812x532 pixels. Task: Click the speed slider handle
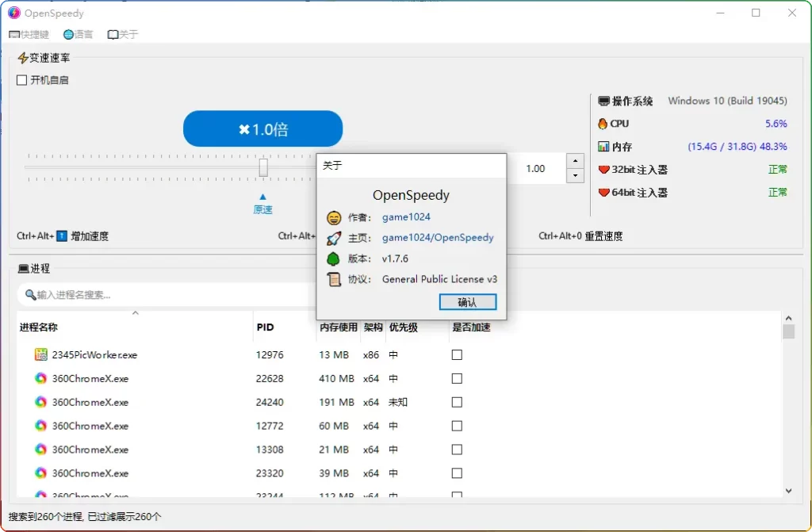coord(263,167)
